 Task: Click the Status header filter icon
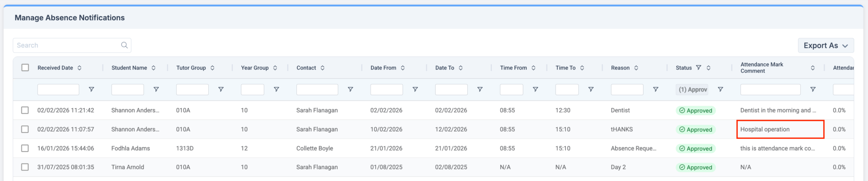coord(698,68)
